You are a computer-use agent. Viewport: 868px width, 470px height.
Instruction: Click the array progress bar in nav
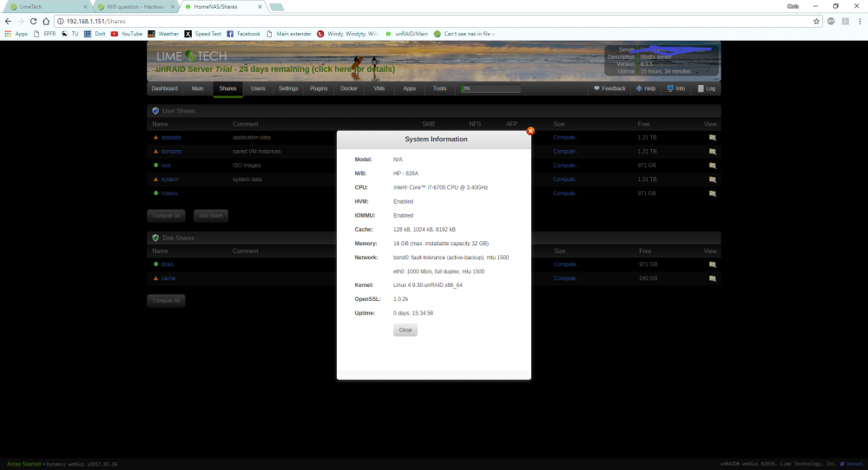491,88
